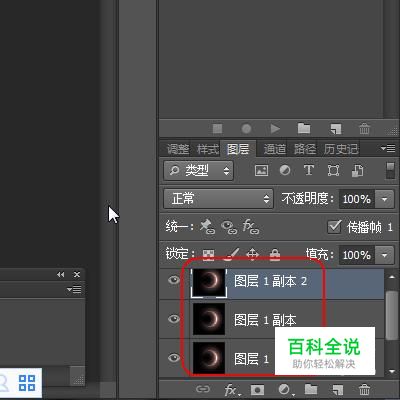Screen dimensions: 400x400
Task: Click the play action button
Action: tap(275, 128)
